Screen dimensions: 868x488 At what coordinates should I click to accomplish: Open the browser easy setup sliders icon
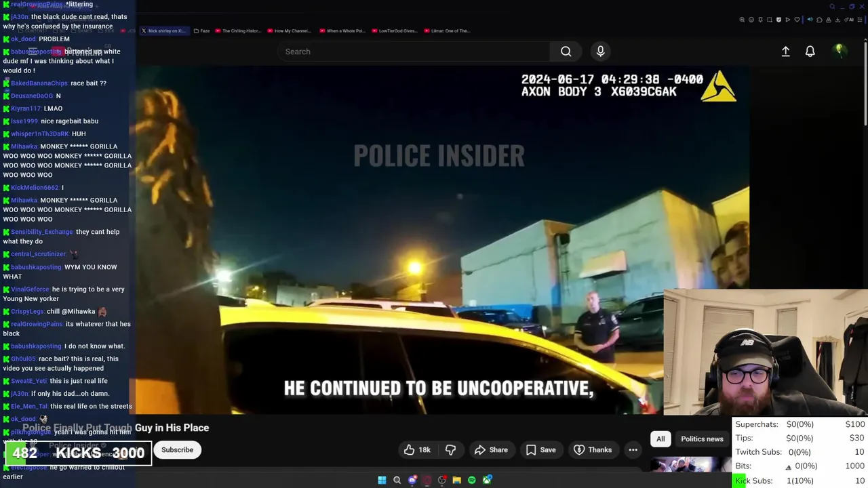click(859, 20)
